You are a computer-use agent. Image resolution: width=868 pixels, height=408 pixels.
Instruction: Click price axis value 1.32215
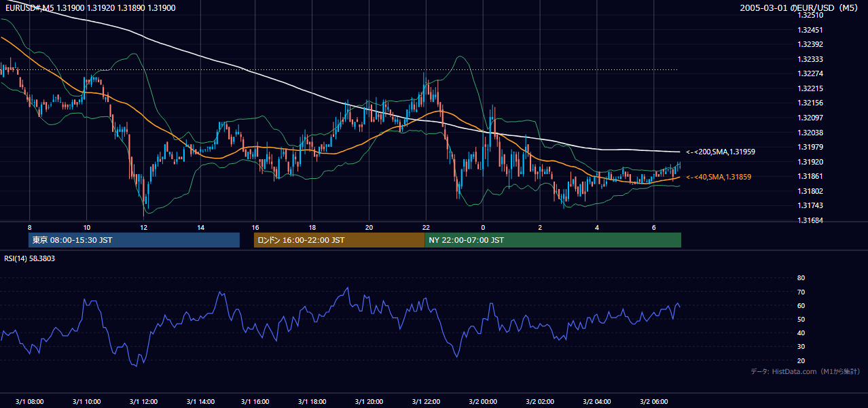(x=810, y=88)
